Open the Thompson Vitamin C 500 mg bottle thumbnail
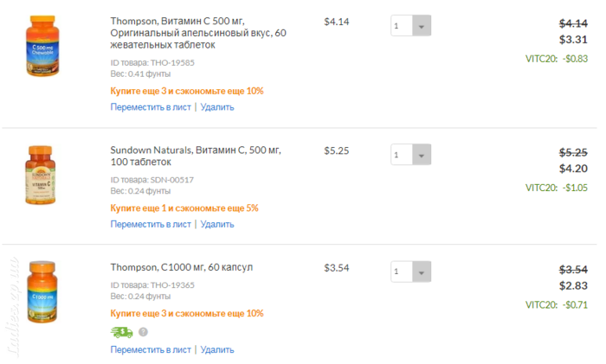The width and height of the screenshot is (606, 364). pos(42,46)
